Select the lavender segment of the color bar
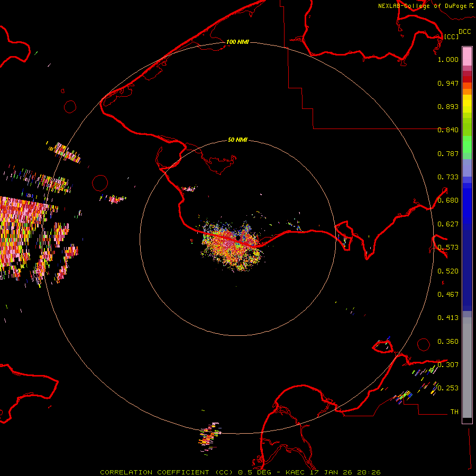The height and width of the screenshot is (476, 476). (467, 168)
